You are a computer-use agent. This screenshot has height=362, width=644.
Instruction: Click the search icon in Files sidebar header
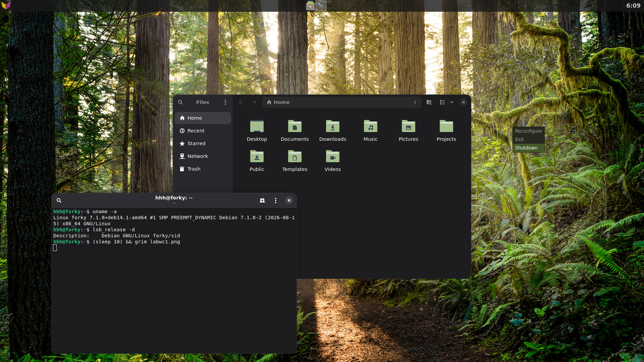181,102
